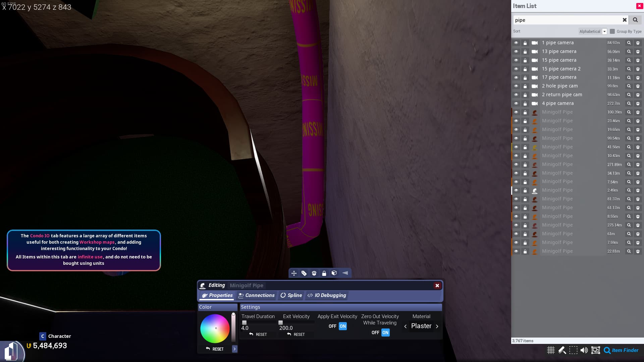Click the overlapping frames group icon

click(596, 350)
